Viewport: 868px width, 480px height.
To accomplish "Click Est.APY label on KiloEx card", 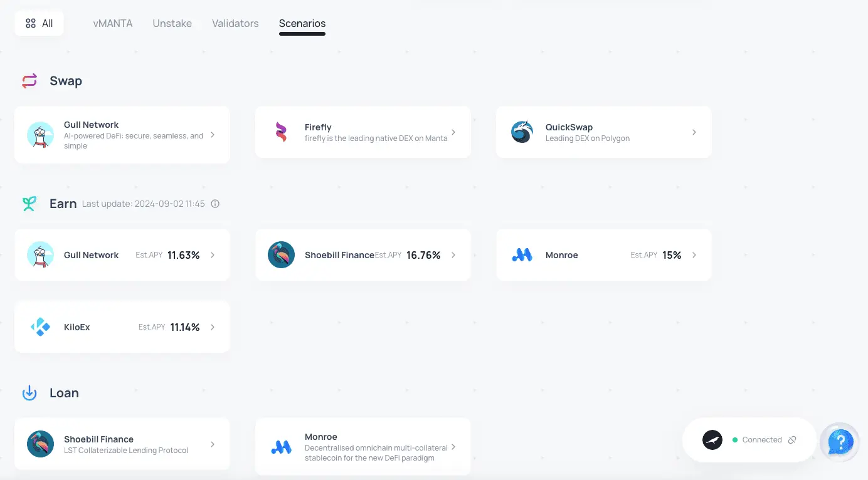I will click(152, 327).
